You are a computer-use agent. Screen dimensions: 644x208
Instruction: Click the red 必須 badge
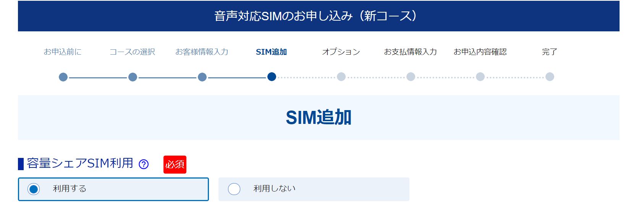pos(175,164)
